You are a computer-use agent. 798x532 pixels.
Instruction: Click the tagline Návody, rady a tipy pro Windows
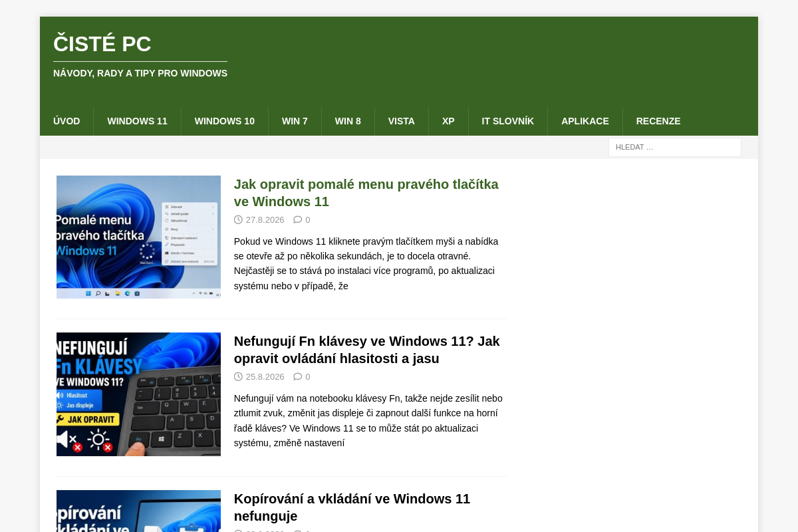point(140,73)
